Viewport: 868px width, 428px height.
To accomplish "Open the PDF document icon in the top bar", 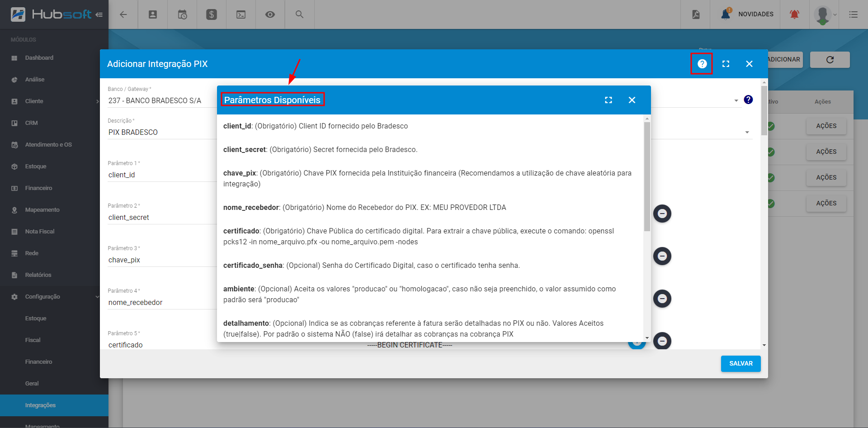I will pos(696,14).
